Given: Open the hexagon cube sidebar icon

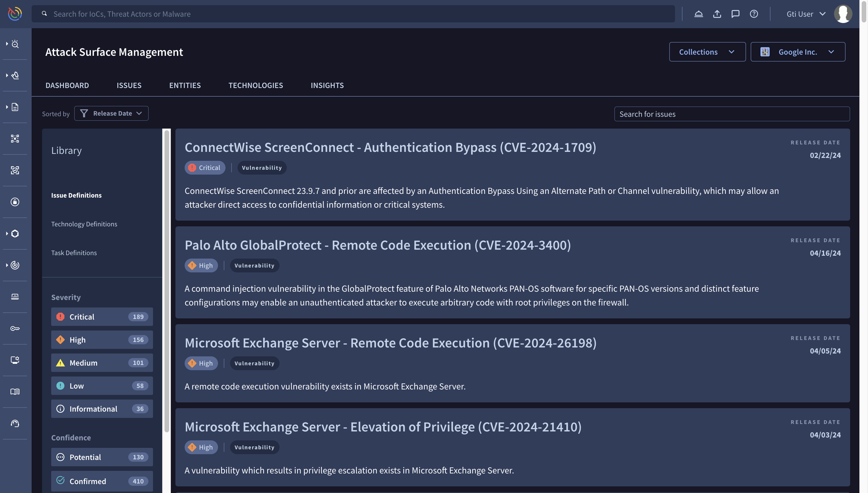Looking at the screenshot, I should click(x=15, y=234).
